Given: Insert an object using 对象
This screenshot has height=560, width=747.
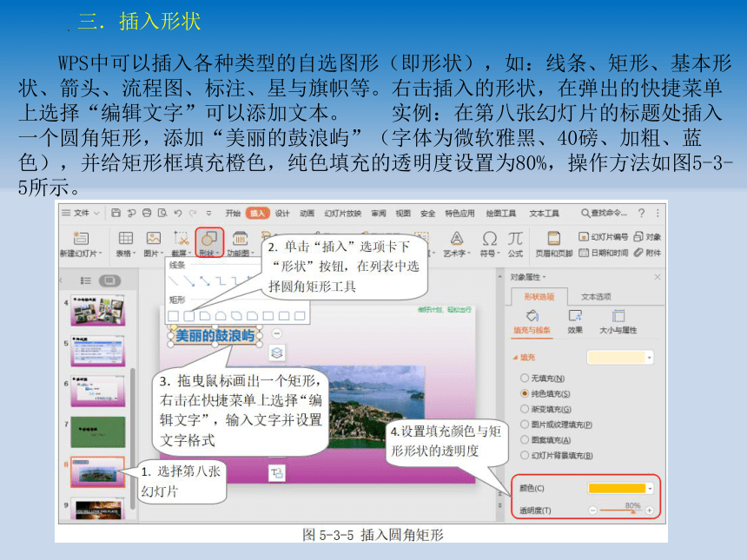Looking at the screenshot, I should click(x=647, y=237).
